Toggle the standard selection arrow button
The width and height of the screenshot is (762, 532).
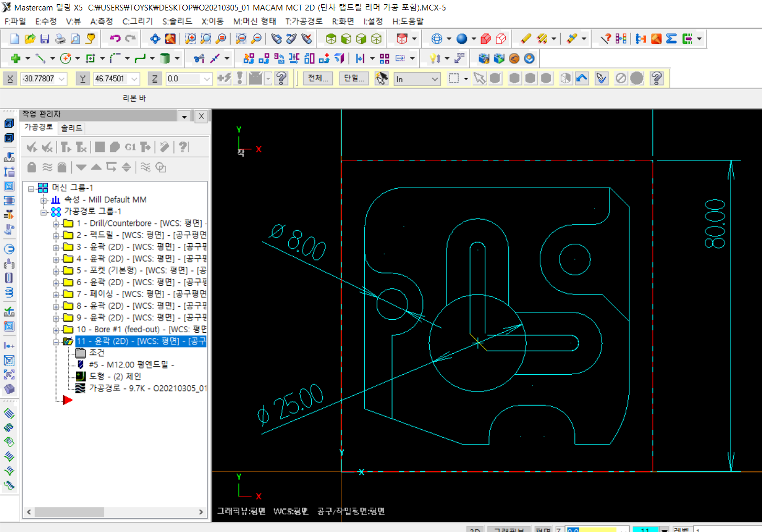[480, 79]
